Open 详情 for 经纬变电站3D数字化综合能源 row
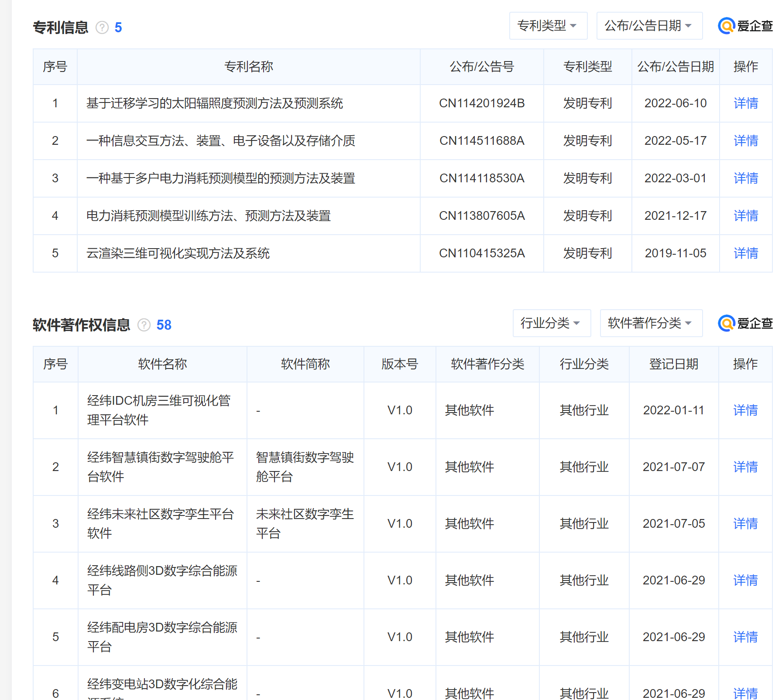Viewport: 782px width, 700px height. point(745,693)
